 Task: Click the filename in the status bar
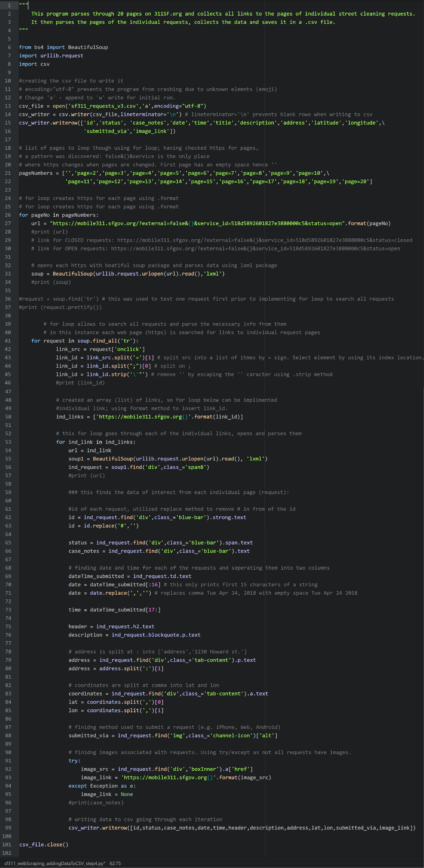[55, 863]
